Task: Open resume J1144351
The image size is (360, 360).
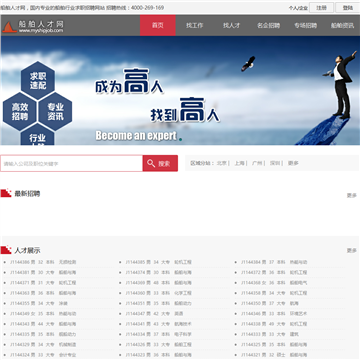Action: 159,304
